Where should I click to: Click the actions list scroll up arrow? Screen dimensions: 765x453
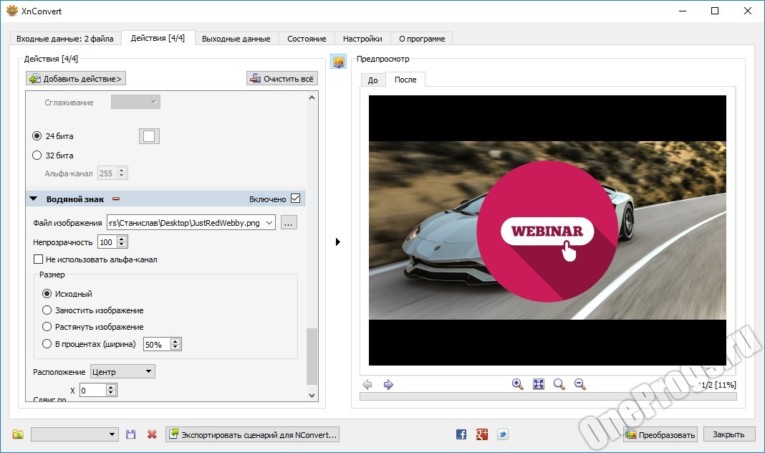(x=312, y=98)
